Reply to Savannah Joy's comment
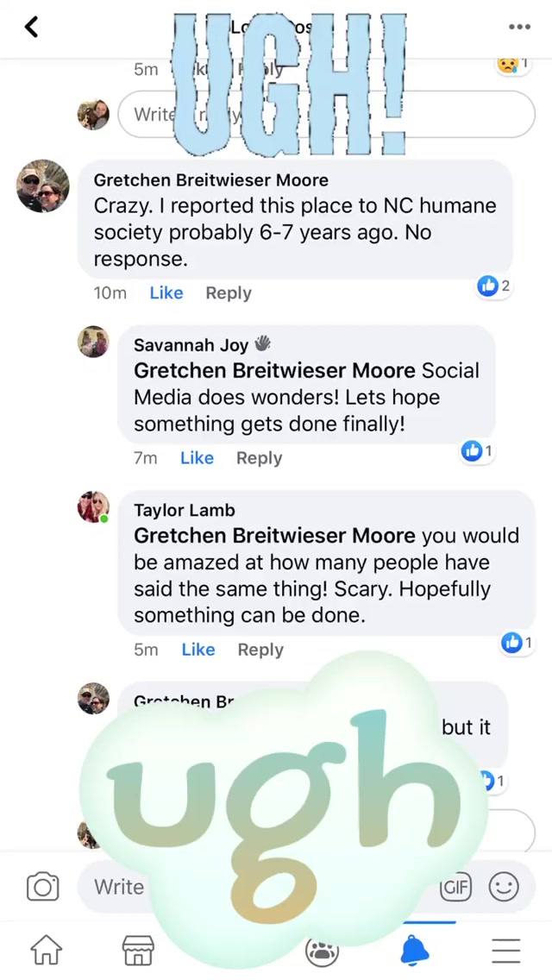 pos(259,458)
